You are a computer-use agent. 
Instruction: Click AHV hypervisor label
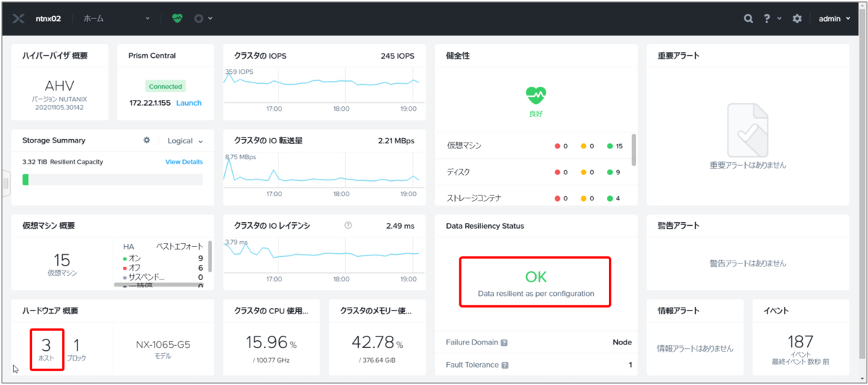coord(60,86)
